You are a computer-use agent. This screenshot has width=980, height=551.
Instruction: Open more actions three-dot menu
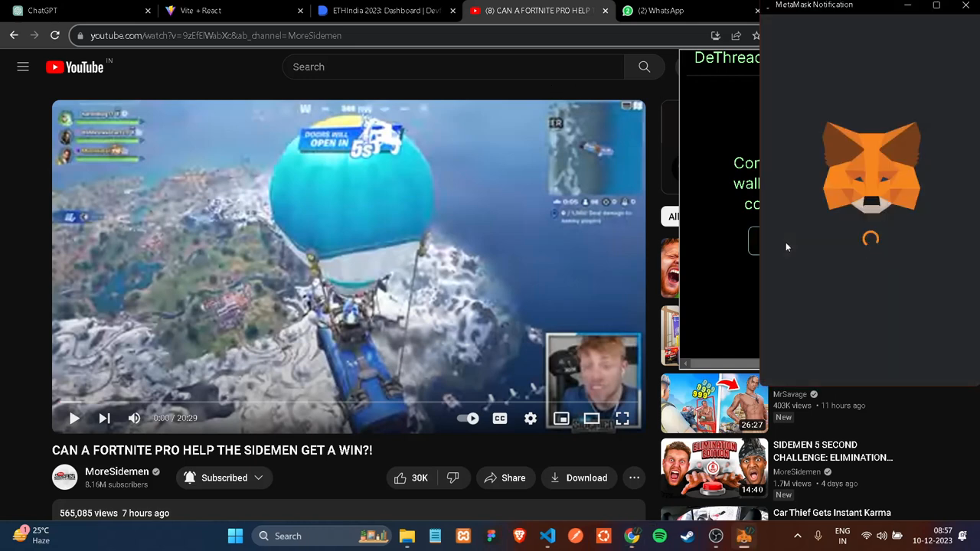click(x=634, y=478)
